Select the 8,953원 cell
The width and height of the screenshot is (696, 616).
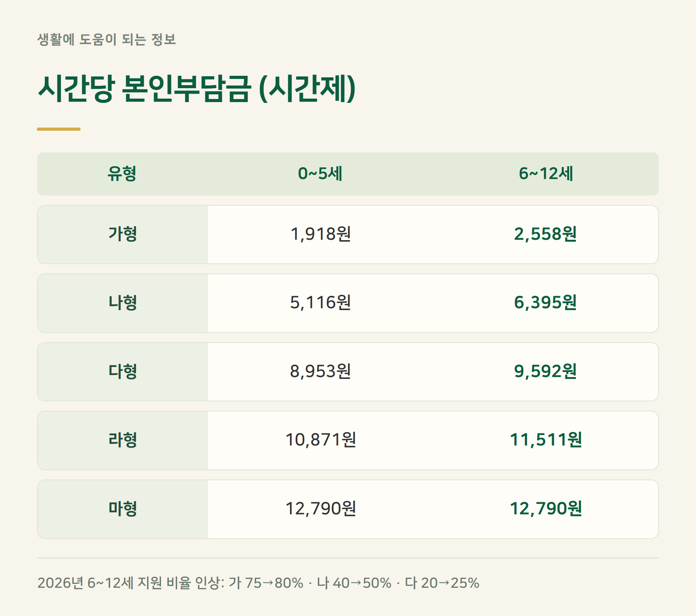pyautogui.click(x=321, y=372)
